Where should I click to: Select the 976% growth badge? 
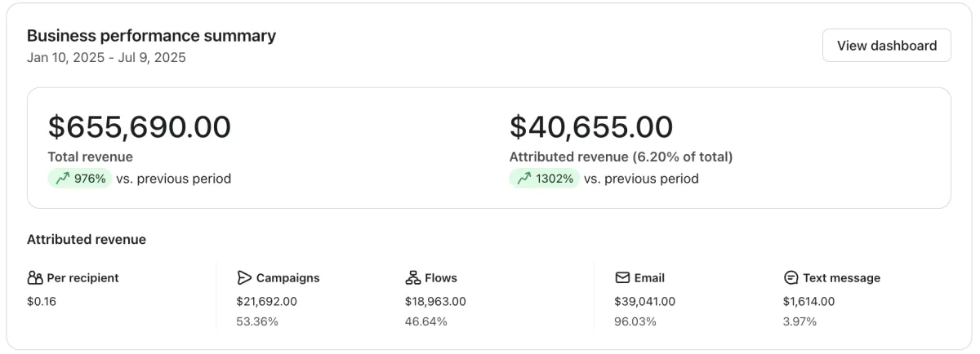[80, 179]
